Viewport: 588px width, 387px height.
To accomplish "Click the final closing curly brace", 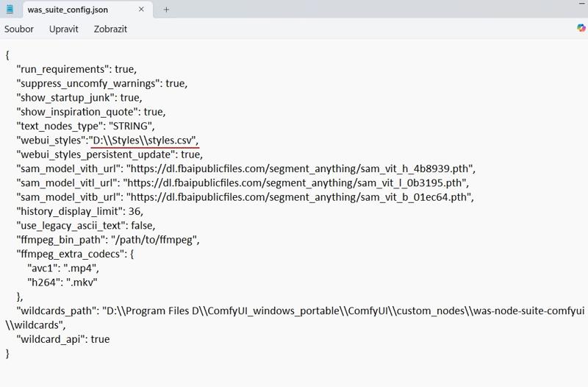I will pos(7,354).
